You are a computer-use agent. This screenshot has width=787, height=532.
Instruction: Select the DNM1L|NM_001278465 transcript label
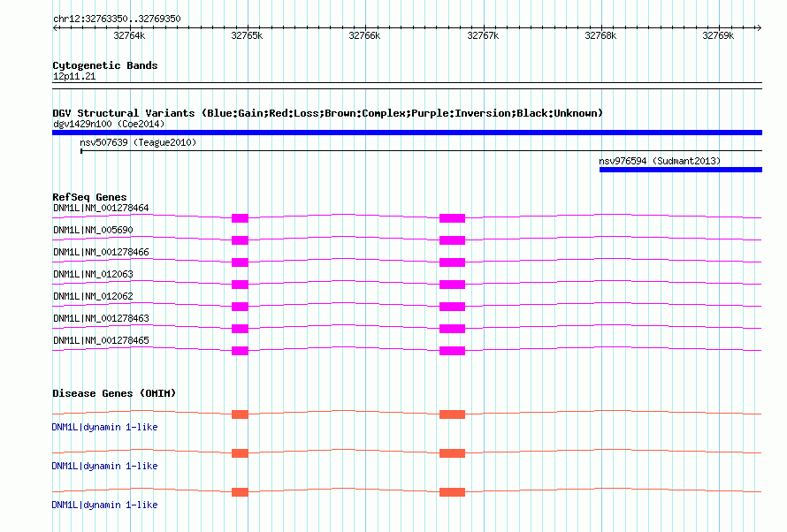point(101,340)
